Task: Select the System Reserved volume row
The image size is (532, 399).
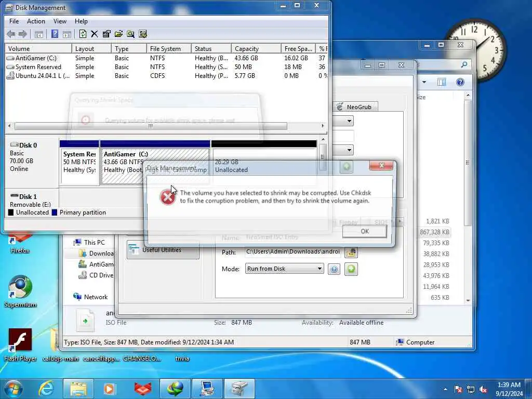Action: click(x=166, y=67)
